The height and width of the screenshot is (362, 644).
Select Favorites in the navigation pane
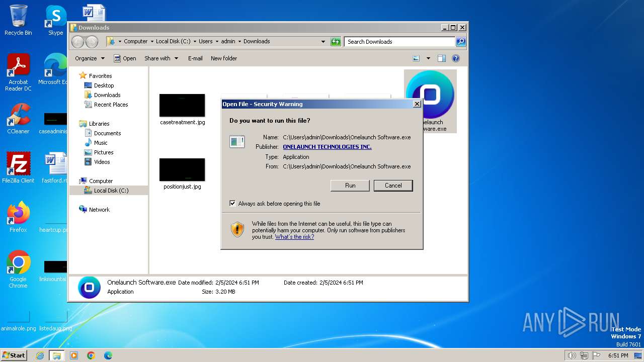(x=100, y=76)
